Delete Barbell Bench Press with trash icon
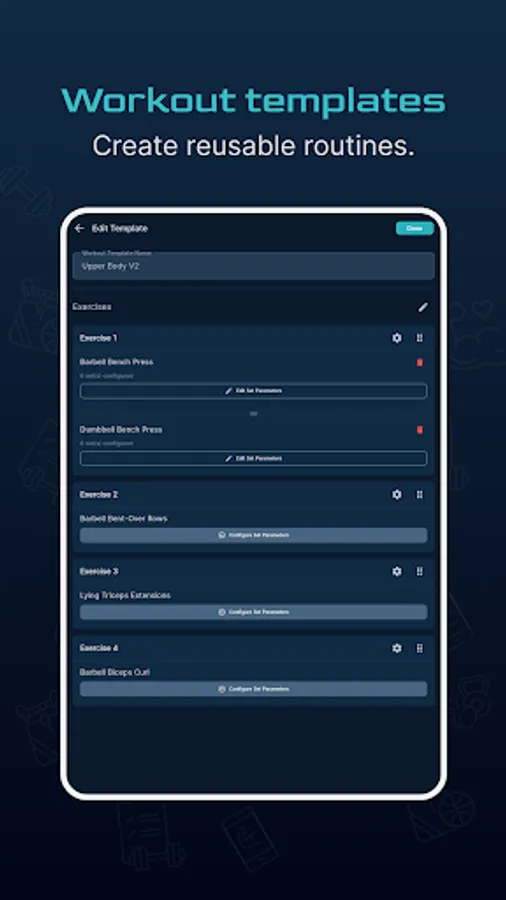Viewport: 506px width, 900px height. coord(419,362)
